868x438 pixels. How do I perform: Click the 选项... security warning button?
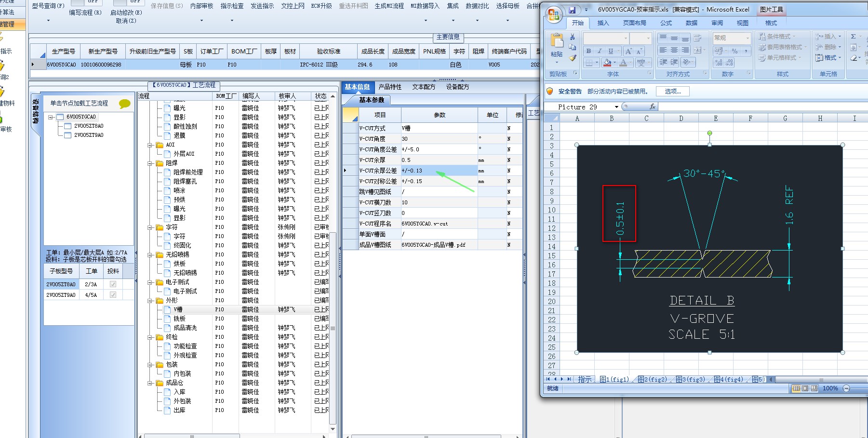(x=673, y=92)
